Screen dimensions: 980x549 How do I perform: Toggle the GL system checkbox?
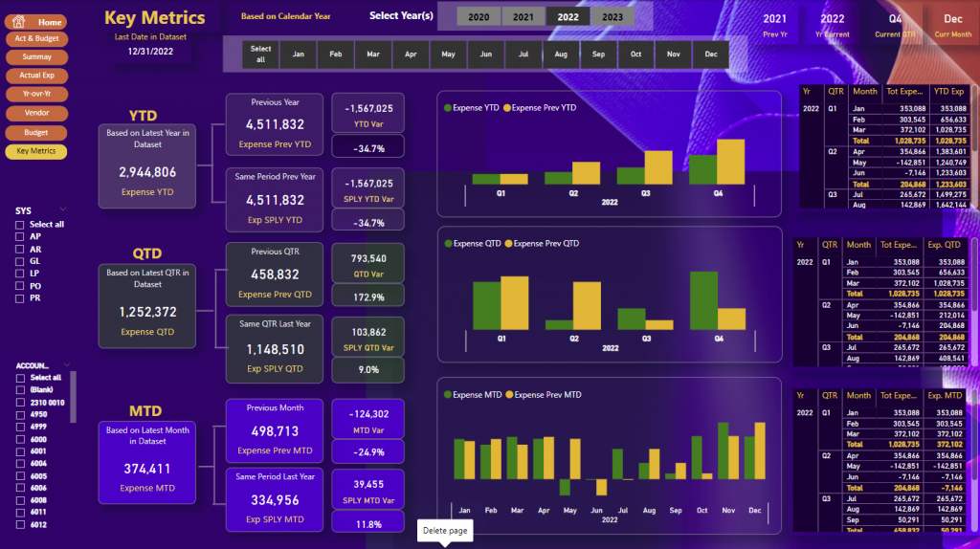(x=20, y=261)
